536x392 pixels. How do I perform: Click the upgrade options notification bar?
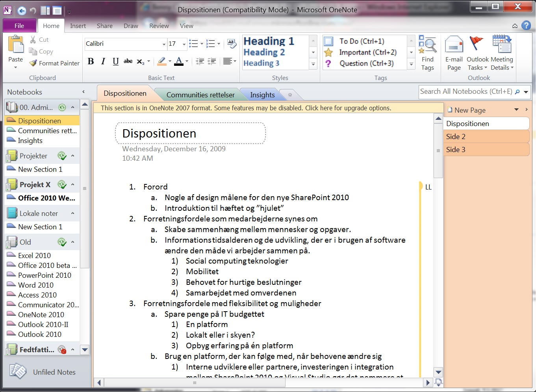(x=246, y=108)
